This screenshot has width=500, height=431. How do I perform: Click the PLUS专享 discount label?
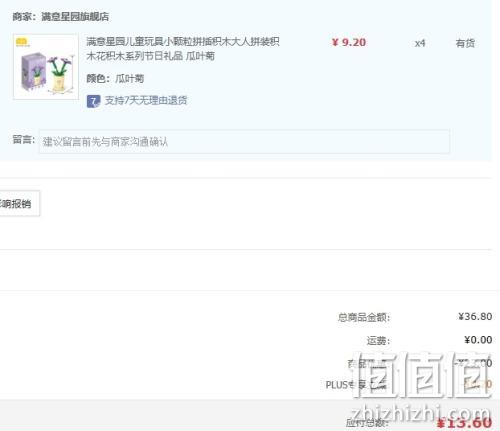point(356,385)
